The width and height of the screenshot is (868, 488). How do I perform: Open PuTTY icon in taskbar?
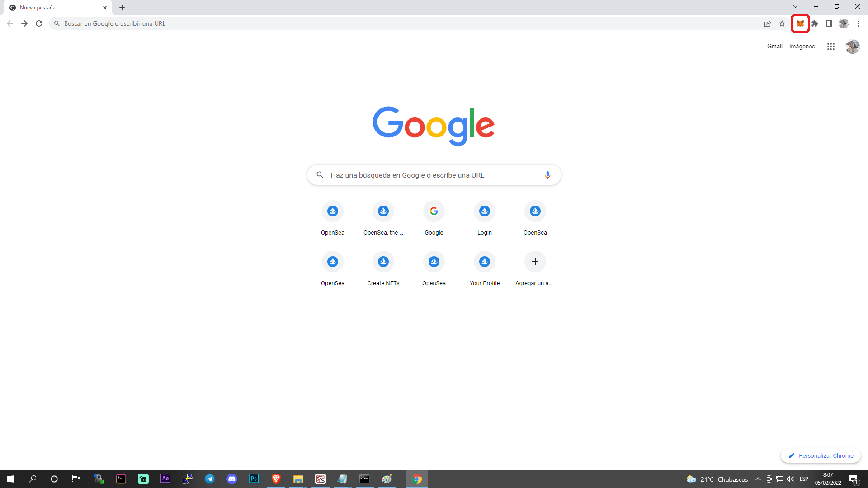point(188,479)
